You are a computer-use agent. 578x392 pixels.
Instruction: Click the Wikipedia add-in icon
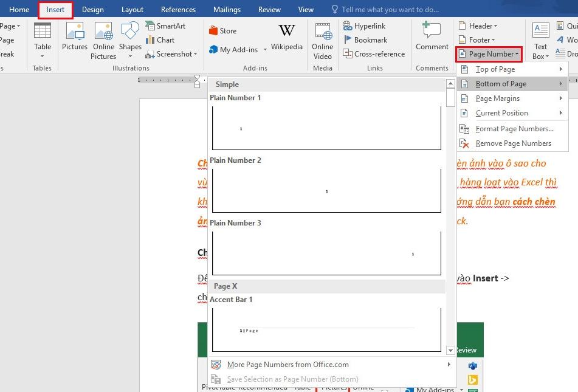287,30
